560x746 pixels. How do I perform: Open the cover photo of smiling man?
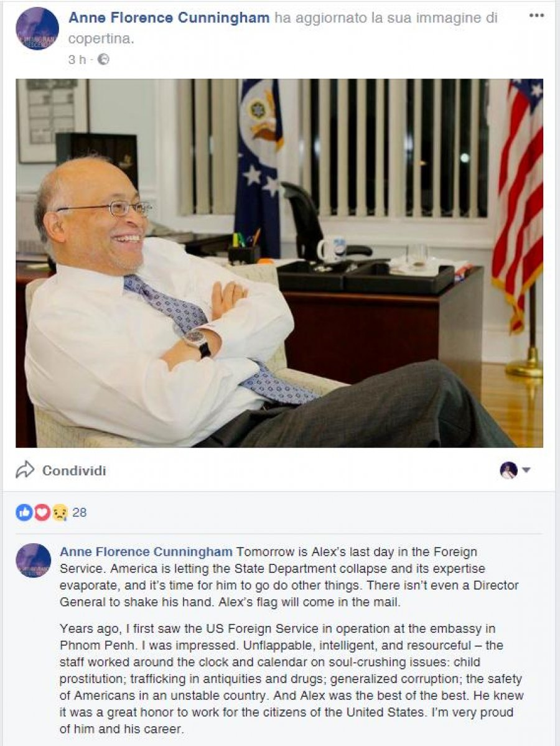pyautogui.click(x=279, y=263)
